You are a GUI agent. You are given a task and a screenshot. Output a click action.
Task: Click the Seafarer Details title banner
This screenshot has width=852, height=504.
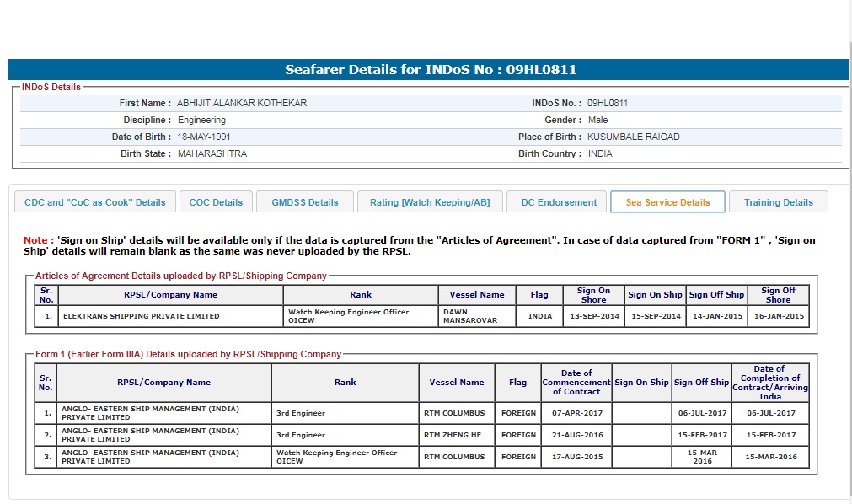(430, 69)
